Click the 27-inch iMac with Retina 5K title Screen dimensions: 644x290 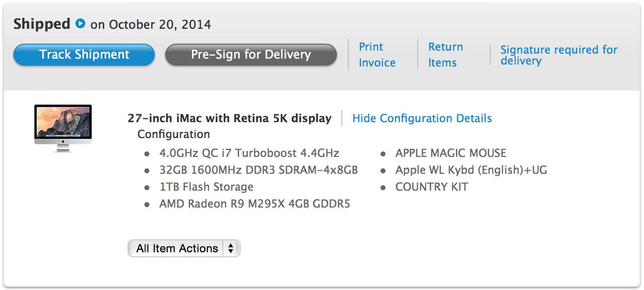[x=229, y=118]
